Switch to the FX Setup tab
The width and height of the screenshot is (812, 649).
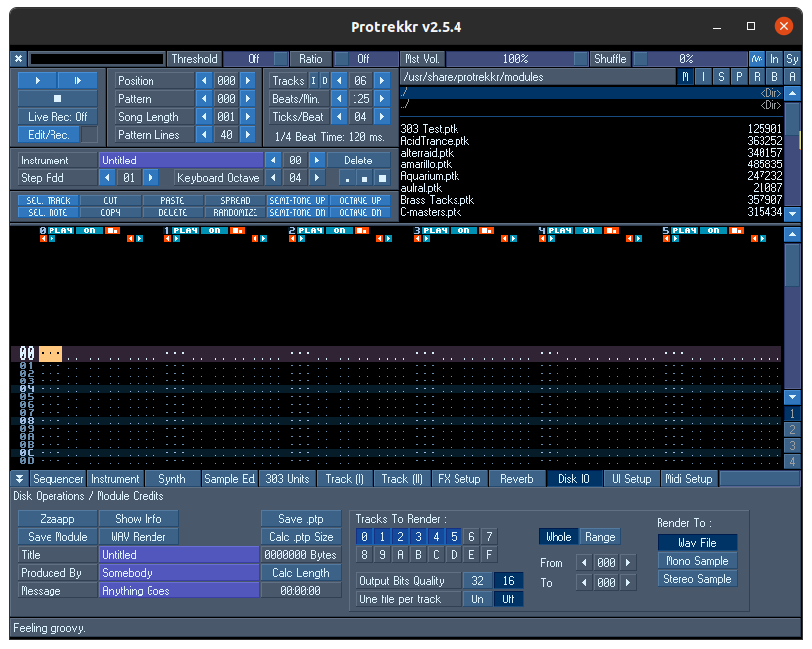click(459, 479)
